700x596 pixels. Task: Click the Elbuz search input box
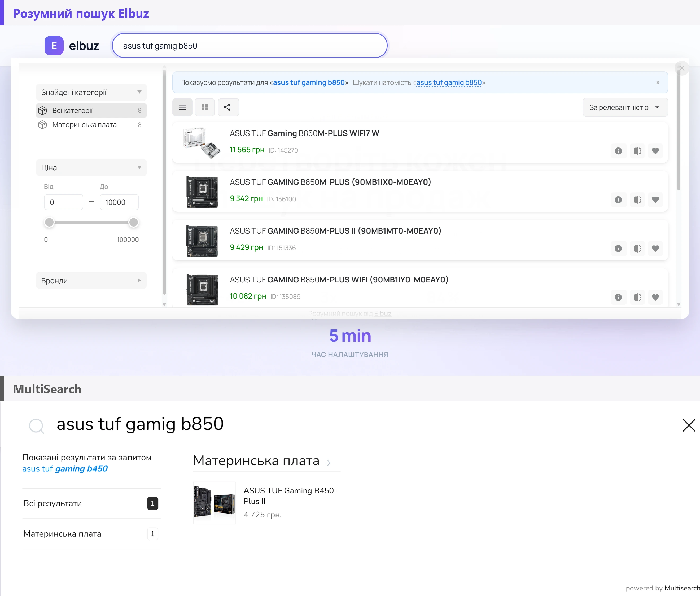[x=250, y=46]
